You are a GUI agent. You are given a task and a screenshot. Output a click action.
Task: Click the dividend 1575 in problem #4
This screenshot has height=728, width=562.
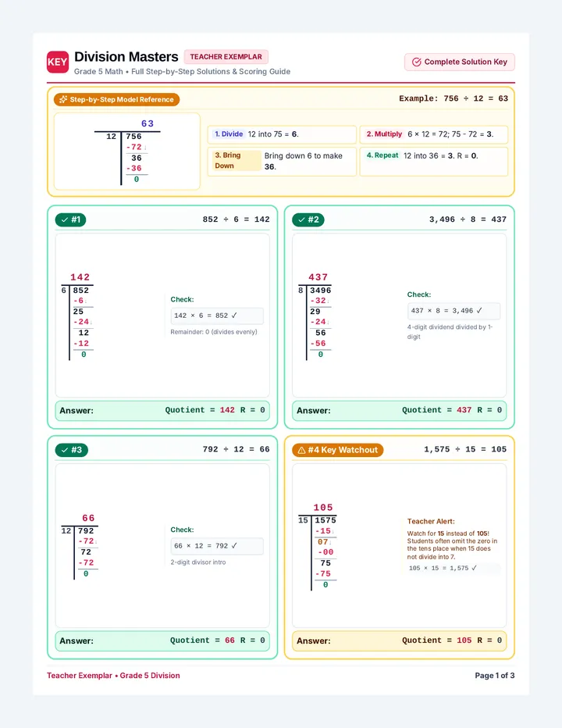325,520
